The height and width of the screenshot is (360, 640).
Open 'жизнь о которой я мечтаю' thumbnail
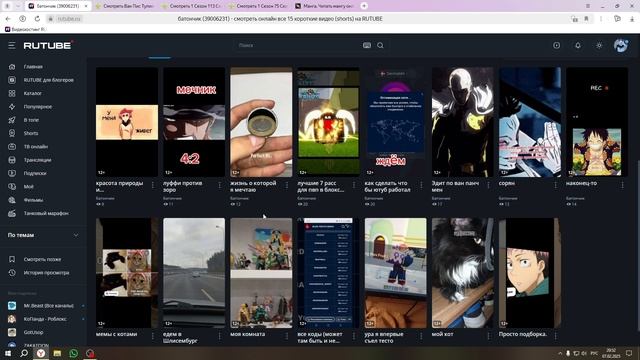point(261,122)
